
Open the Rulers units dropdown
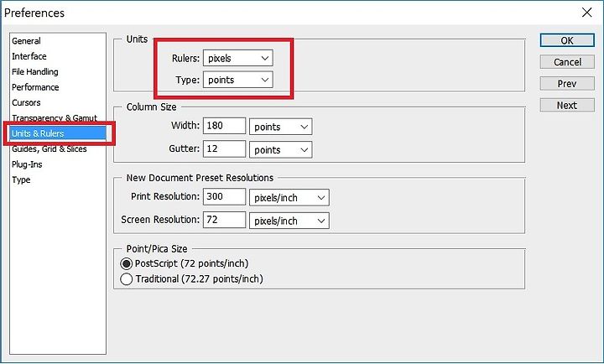pyautogui.click(x=238, y=58)
